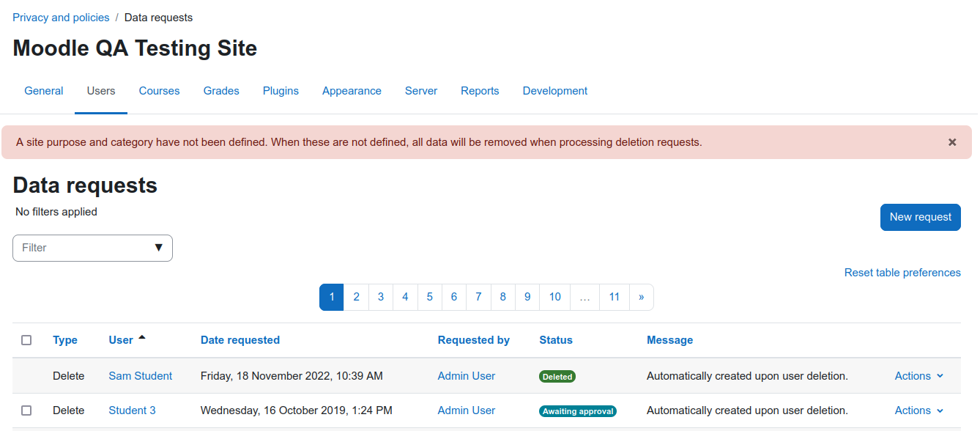980x431 pixels.
Task: Click the Deleted status badge
Action: [557, 376]
